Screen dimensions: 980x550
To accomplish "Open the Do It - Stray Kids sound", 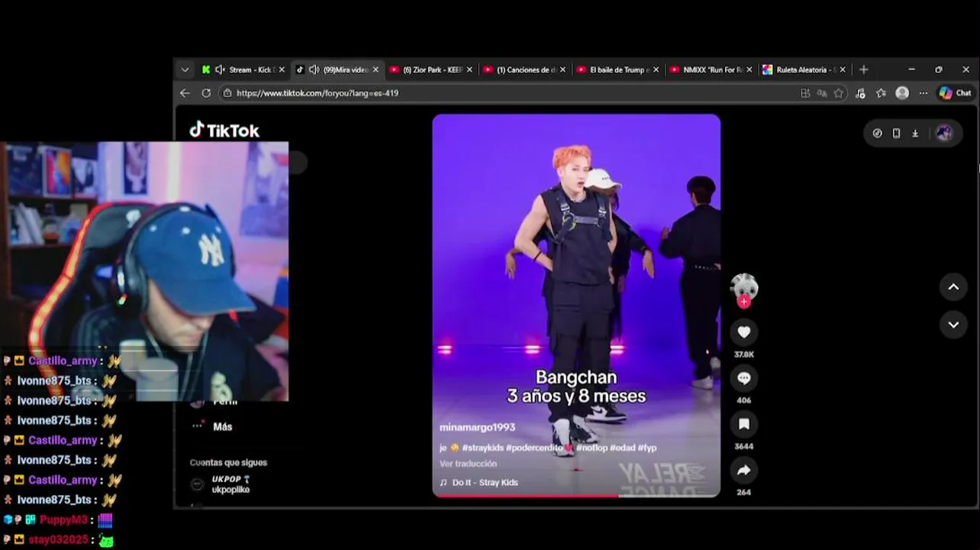I will coord(479,483).
